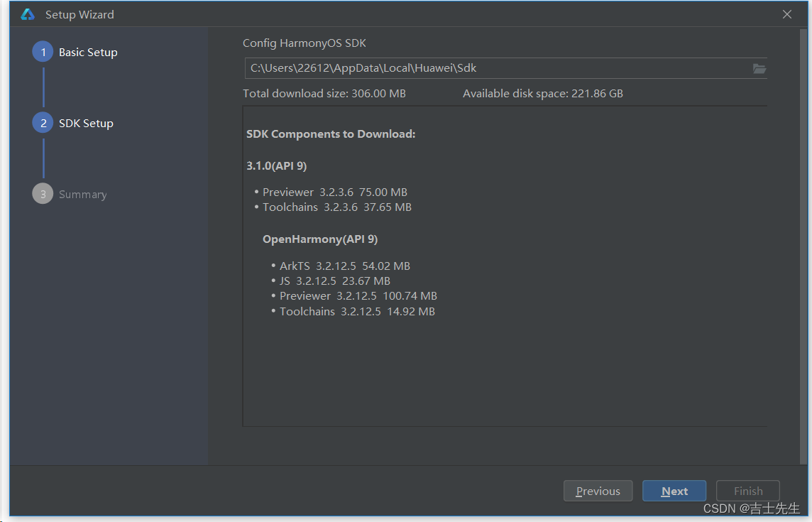Click the Setup Wizard window title

[x=79, y=14]
